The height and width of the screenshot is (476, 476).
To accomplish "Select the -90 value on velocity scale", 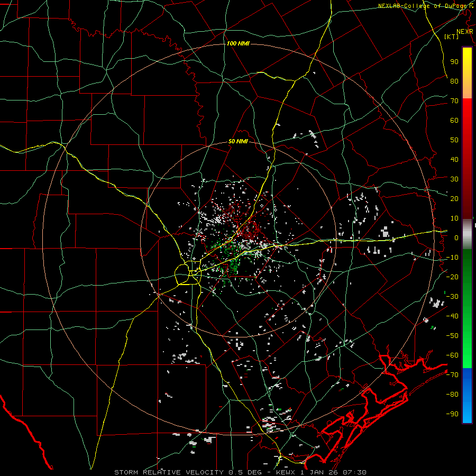I will [x=452, y=414].
